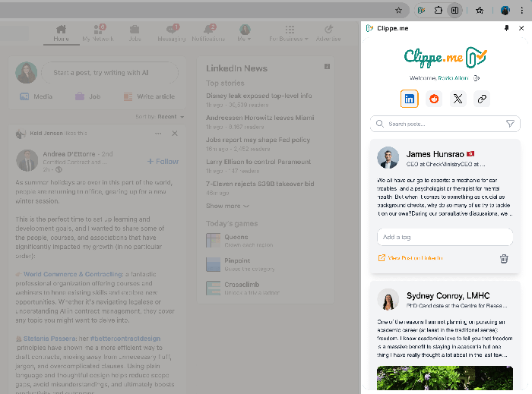Expand Show more in LinkedIn News
The height and width of the screenshot is (394, 532).
pos(227,206)
